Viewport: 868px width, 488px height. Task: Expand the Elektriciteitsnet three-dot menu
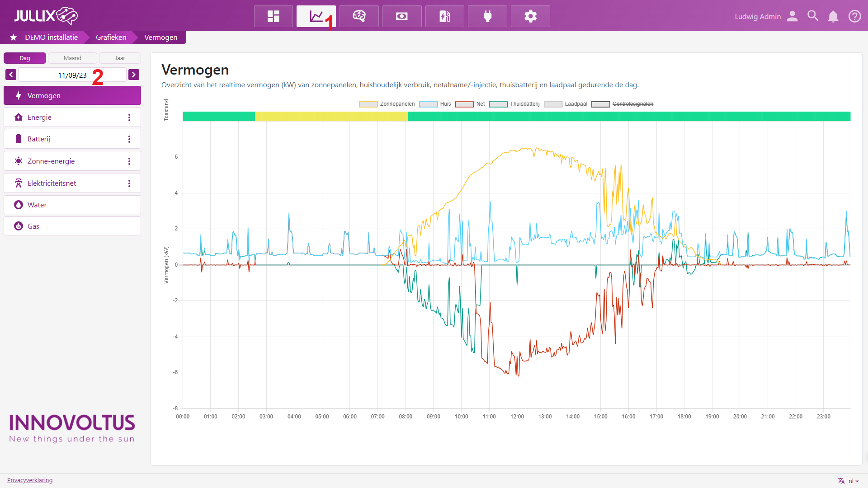pos(129,183)
